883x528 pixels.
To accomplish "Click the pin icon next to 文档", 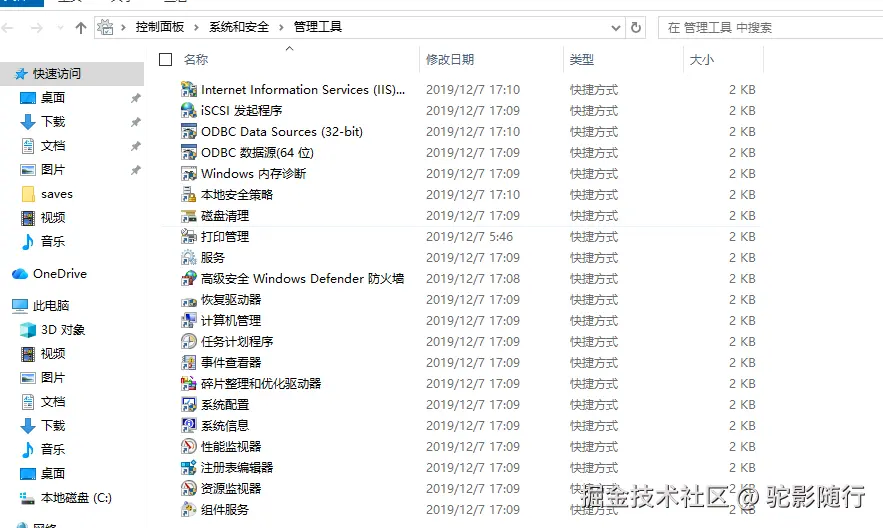I will click(136, 146).
